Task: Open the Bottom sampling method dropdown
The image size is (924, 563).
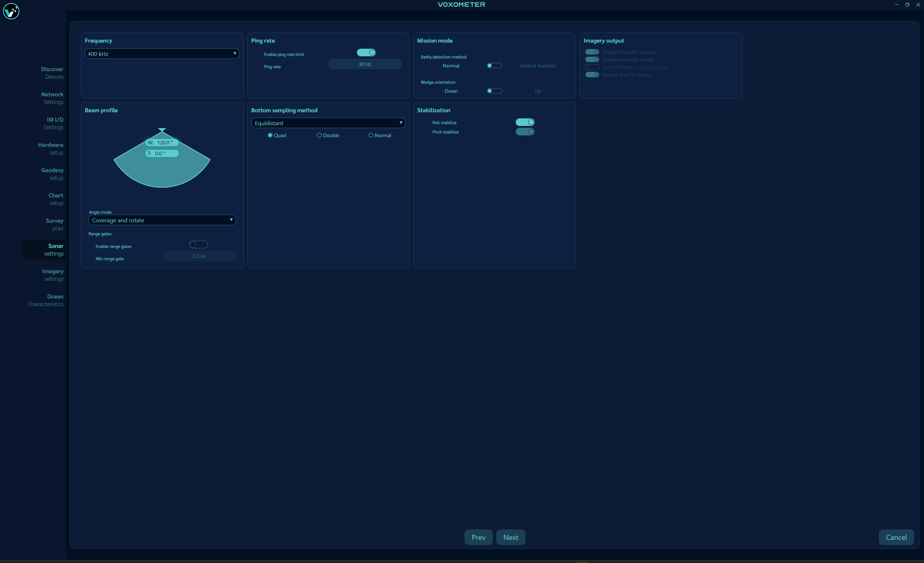Action: tap(328, 123)
